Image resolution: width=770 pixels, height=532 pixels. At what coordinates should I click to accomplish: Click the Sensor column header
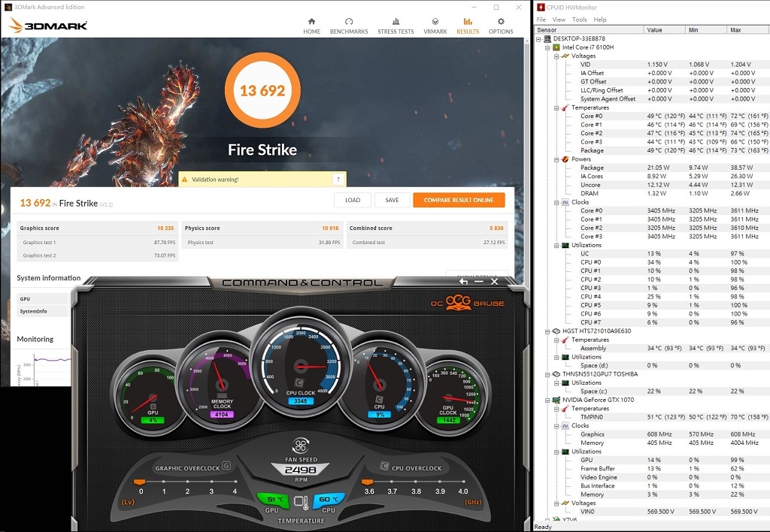[x=589, y=30]
